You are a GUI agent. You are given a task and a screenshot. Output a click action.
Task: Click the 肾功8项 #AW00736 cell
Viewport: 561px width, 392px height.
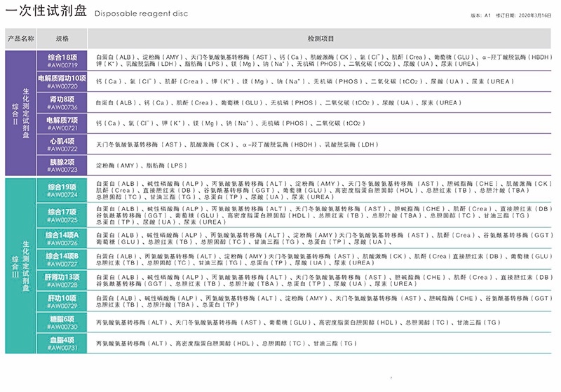[62, 103]
